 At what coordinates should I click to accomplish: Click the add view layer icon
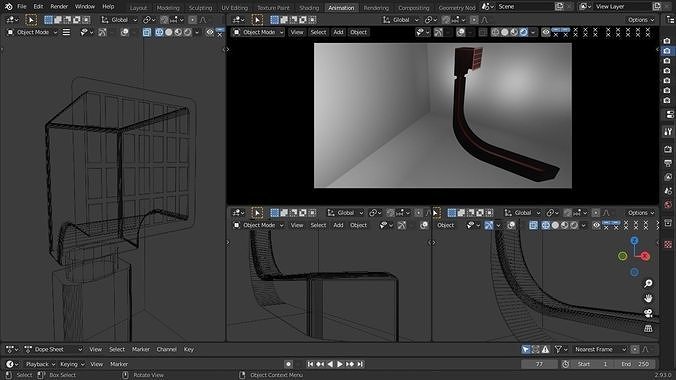pos(657,6)
